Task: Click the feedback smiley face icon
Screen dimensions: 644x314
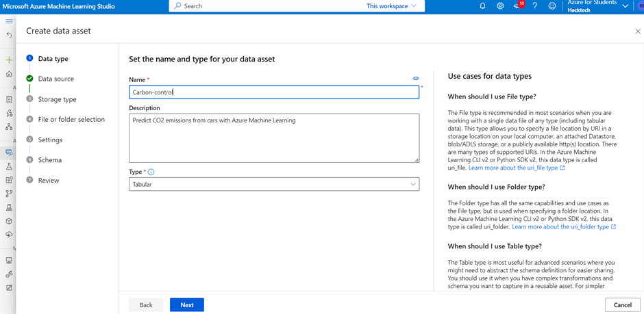Action: point(552,6)
